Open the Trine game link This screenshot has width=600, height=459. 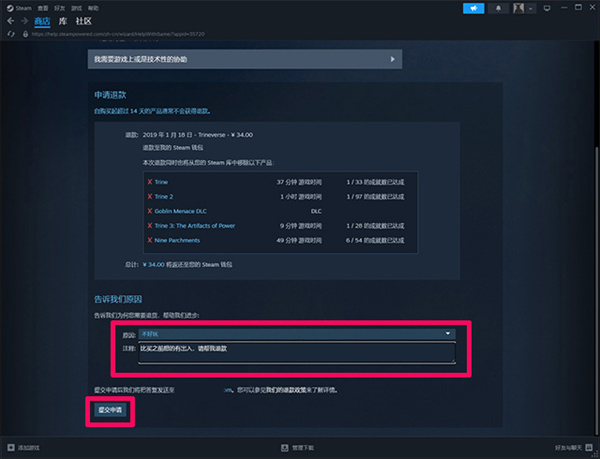pos(161,182)
